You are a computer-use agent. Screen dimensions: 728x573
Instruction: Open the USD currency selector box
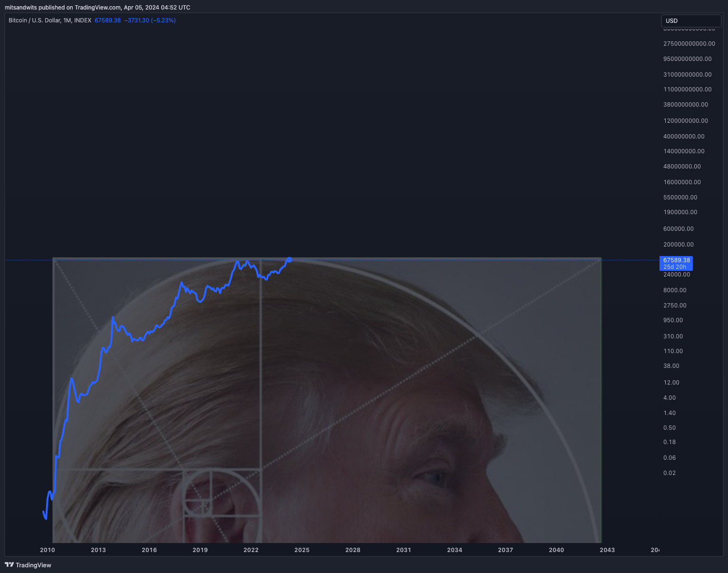point(691,20)
